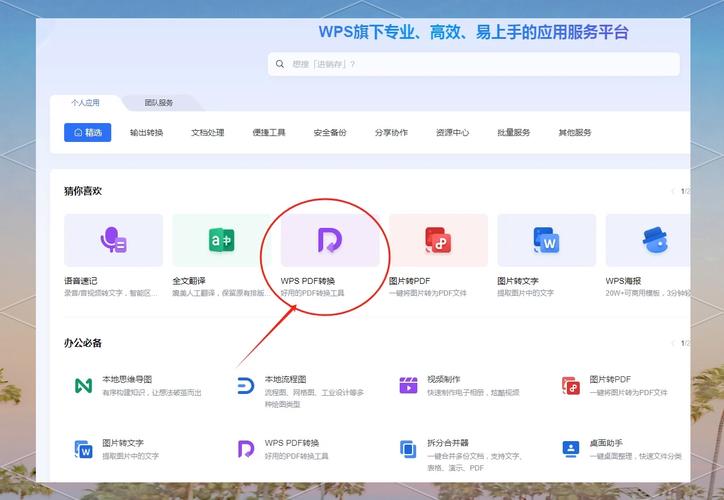This screenshot has height=500, width=724.
Task: Click the WPS海报 title text
Action: pyautogui.click(x=623, y=281)
